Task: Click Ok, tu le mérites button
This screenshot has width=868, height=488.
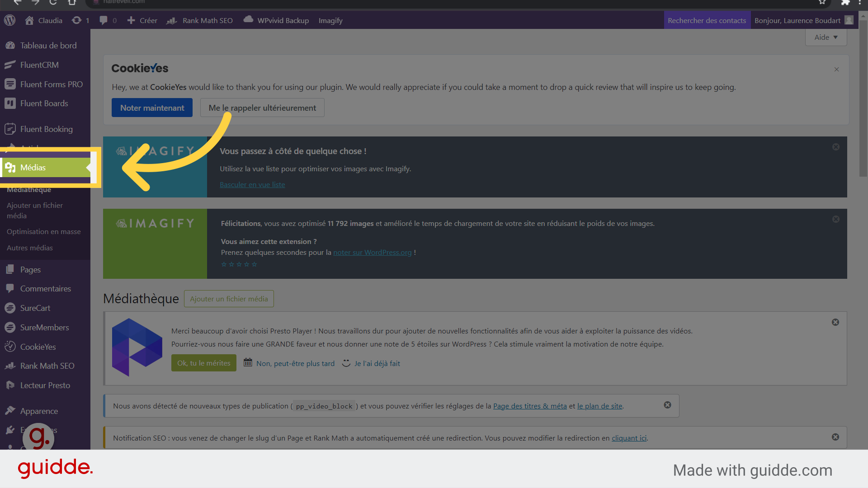Action: point(203,363)
